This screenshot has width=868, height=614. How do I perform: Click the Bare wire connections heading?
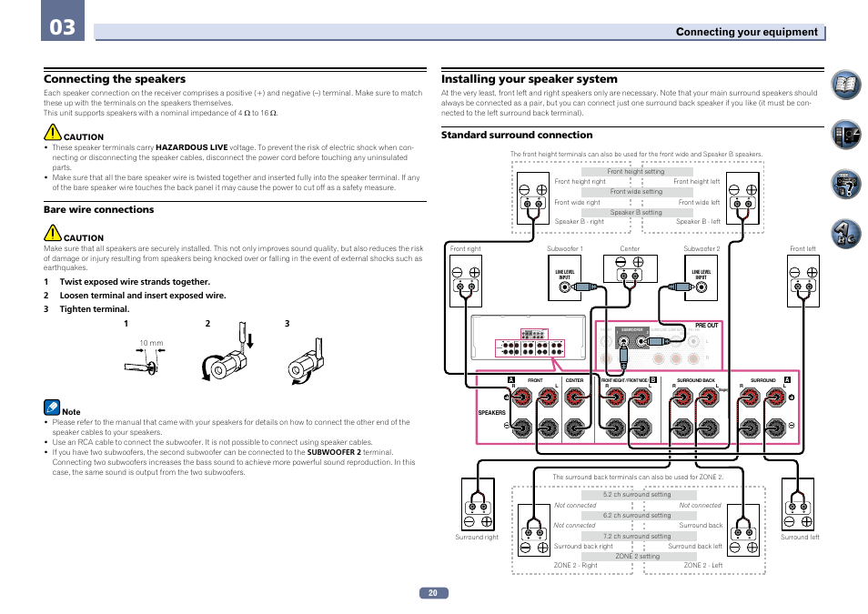tap(98, 209)
